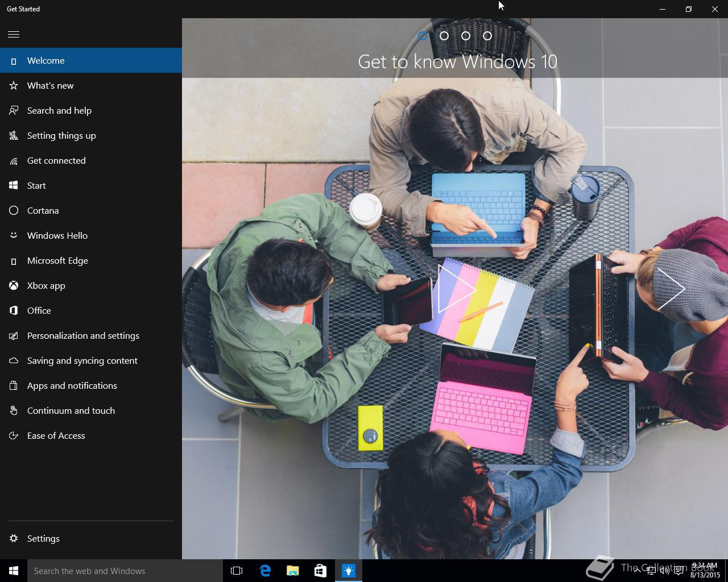The width and height of the screenshot is (728, 582).
Task: Click the Continuum and touch hand icon
Action: pos(14,411)
